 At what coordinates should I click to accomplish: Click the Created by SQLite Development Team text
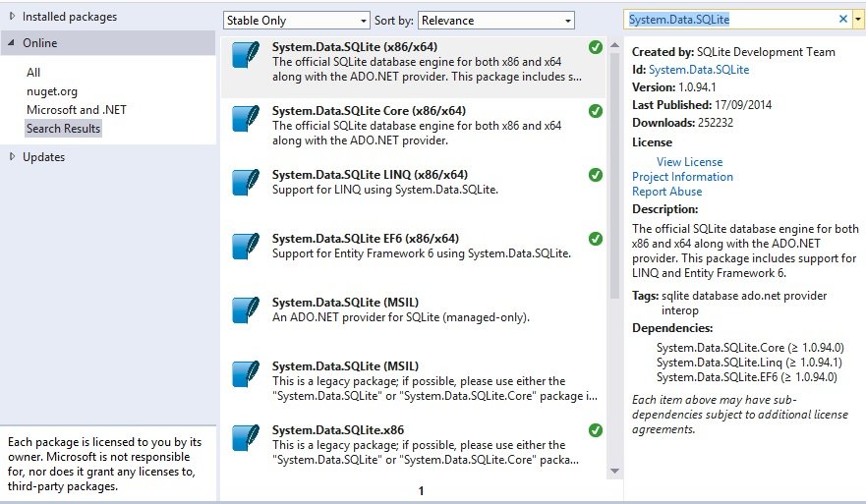(x=733, y=52)
